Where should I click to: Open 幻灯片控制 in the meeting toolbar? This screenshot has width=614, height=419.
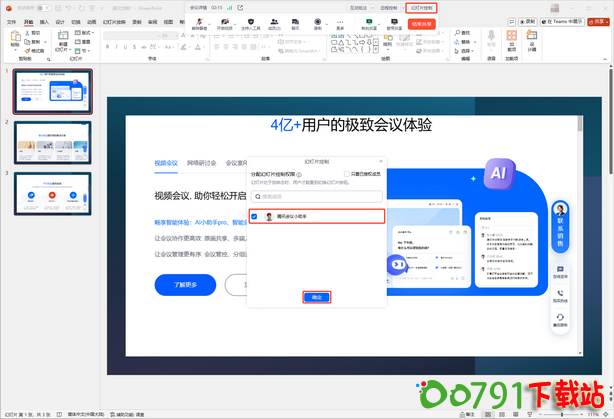422,6
